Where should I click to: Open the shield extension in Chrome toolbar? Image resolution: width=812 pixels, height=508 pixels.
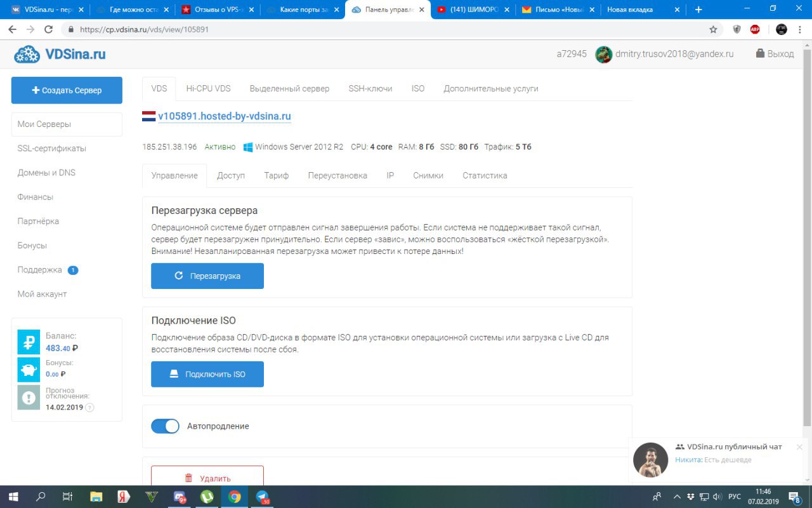(737, 29)
